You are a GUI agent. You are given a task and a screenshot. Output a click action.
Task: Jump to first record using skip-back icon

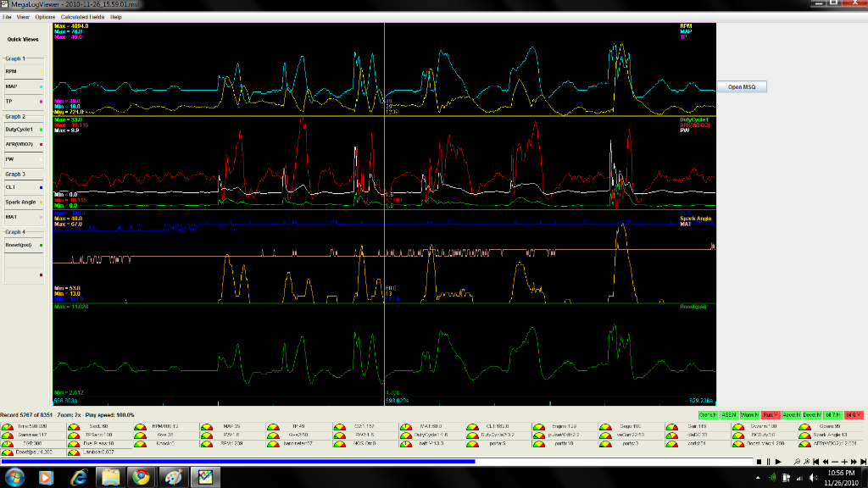click(x=815, y=462)
